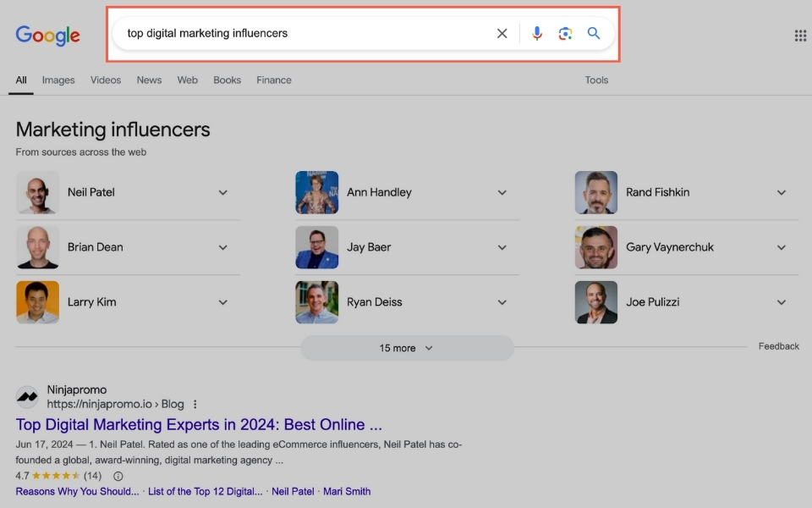Expand the Neil Patel card
Viewport: 812px width, 508px height.
[222, 192]
